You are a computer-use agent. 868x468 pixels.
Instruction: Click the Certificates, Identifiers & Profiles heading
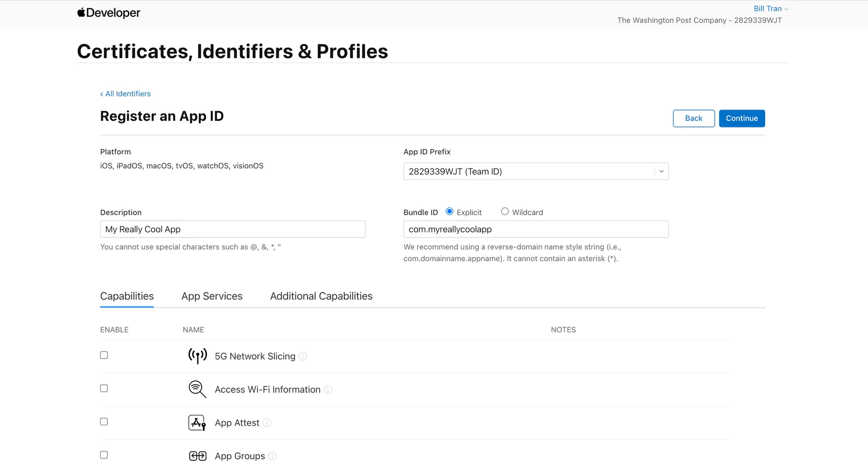233,51
